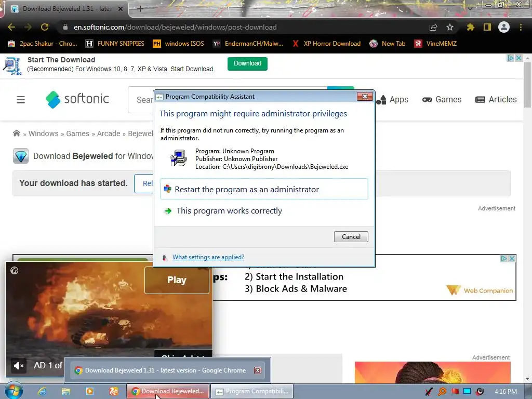
Task: Switch to Download Bejeweled Chrome taskbar button
Action: point(168,391)
